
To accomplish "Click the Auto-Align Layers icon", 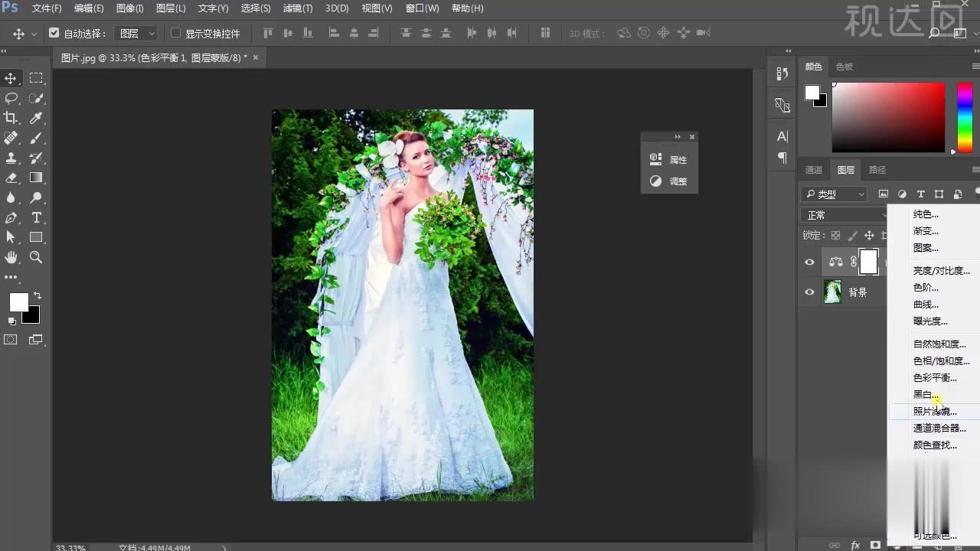I will pos(545,34).
